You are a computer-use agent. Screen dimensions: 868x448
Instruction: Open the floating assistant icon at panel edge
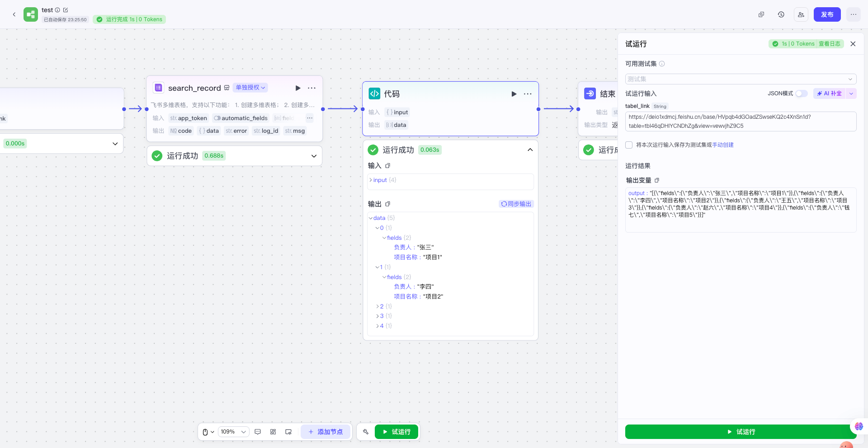pos(859,426)
